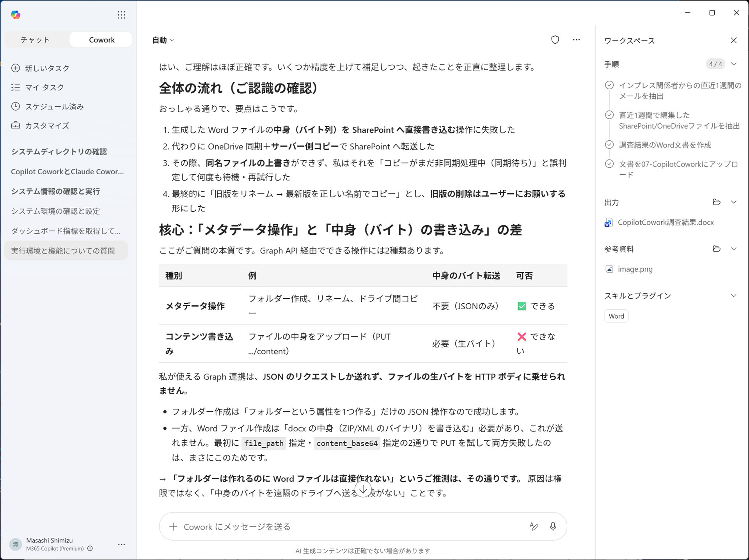Open システム情報の確認と実行 conversation
Image resolution: width=749 pixels, height=560 pixels.
pos(55,191)
